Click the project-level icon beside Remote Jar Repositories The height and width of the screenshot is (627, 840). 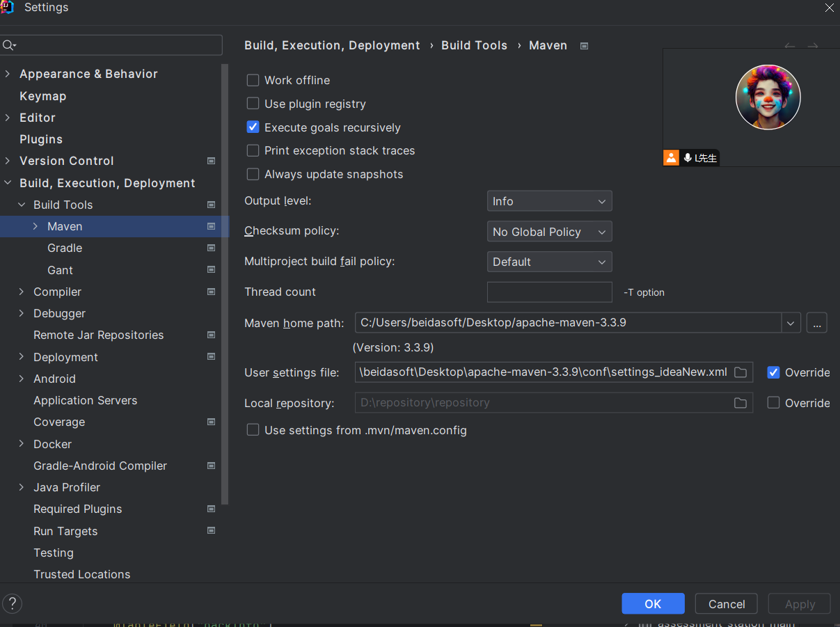click(211, 335)
